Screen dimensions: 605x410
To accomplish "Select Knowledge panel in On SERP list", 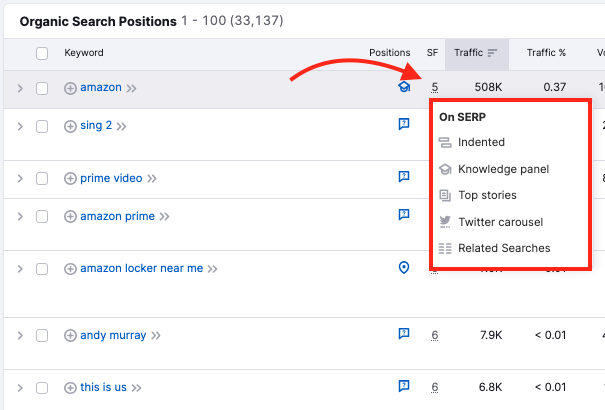I will coord(503,169).
